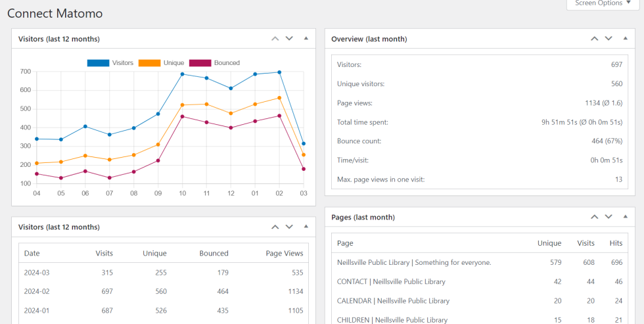644x324 pixels.
Task: Move Visitors chart panel up
Action: [x=275, y=39]
